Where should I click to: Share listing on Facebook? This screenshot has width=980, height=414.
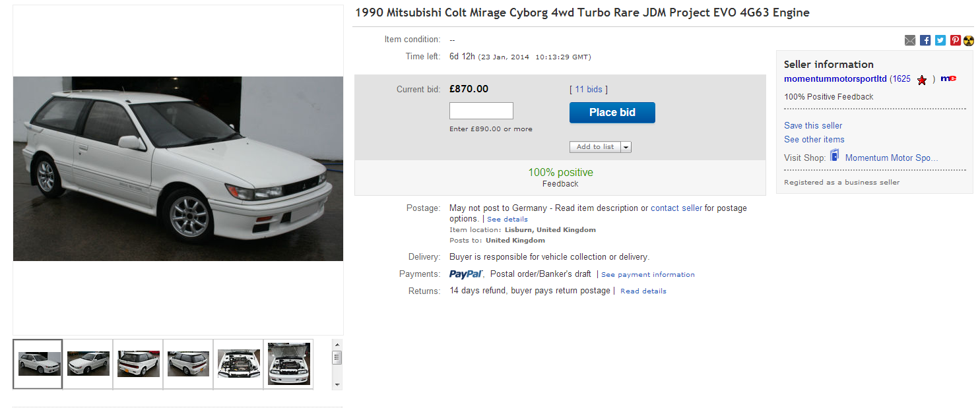pyautogui.click(x=925, y=41)
